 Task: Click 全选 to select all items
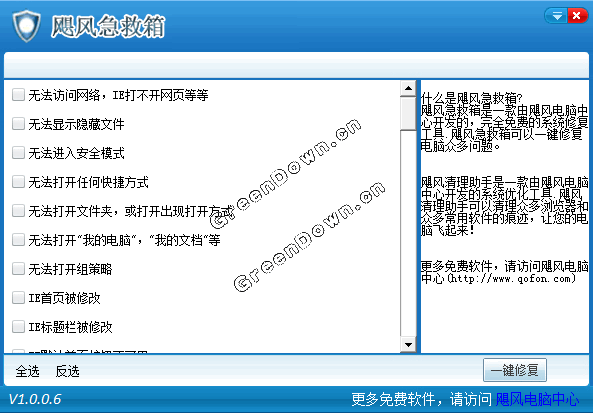[x=27, y=371]
